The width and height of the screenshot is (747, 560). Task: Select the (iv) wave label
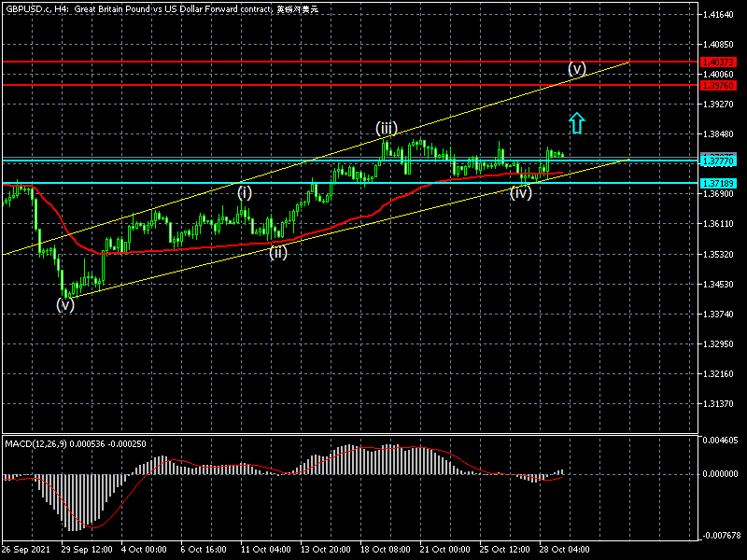pos(520,192)
